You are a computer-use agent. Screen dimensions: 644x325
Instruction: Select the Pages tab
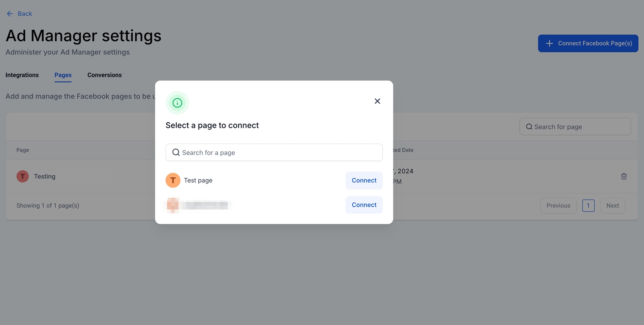(x=63, y=75)
